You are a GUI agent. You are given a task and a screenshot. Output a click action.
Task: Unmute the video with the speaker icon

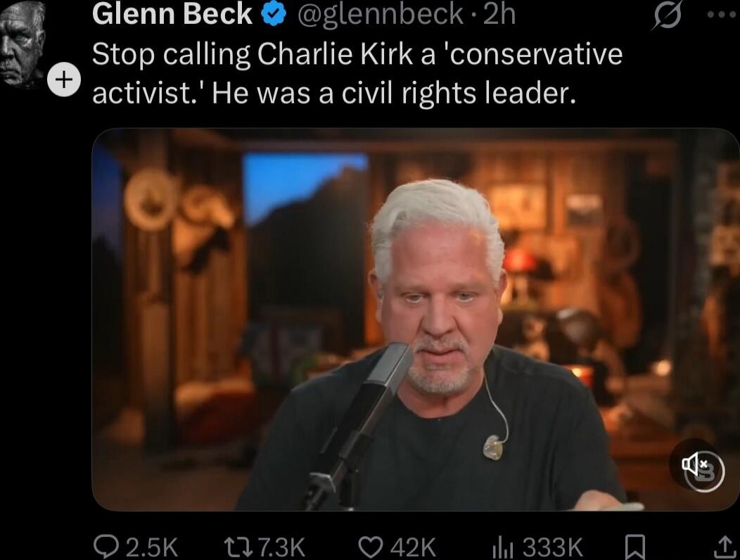click(x=696, y=464)
